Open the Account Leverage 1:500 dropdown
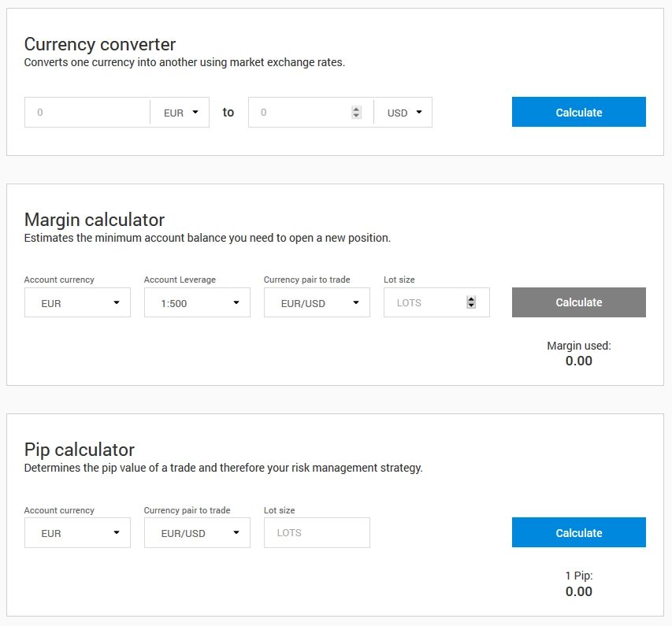 (197, 302)
